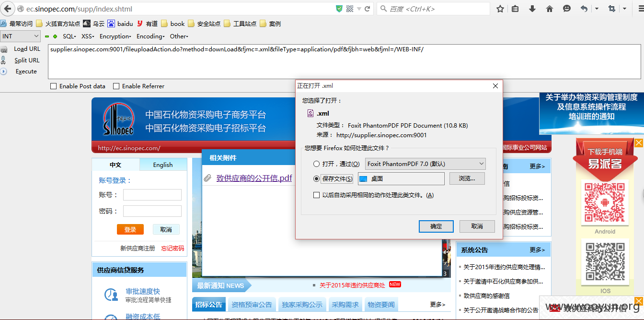Open the INT type dropdown
Screen dimensions: 644x320
[x=21, y=36]
